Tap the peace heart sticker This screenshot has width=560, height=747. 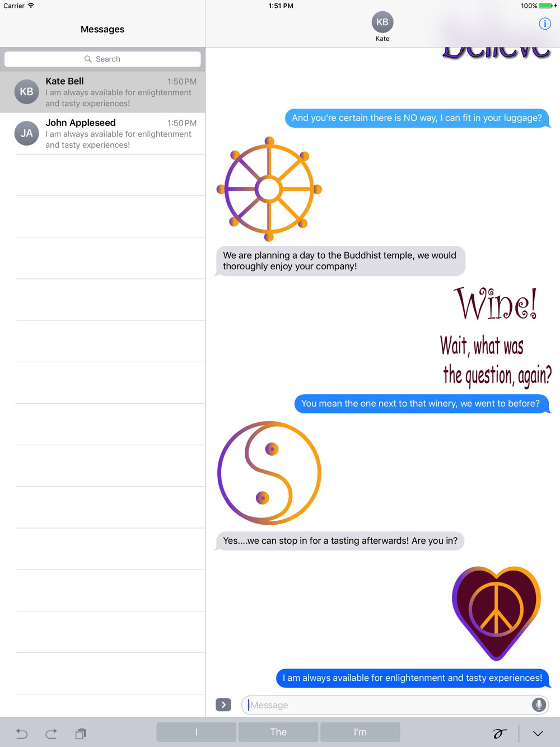[x=496, y=613]
